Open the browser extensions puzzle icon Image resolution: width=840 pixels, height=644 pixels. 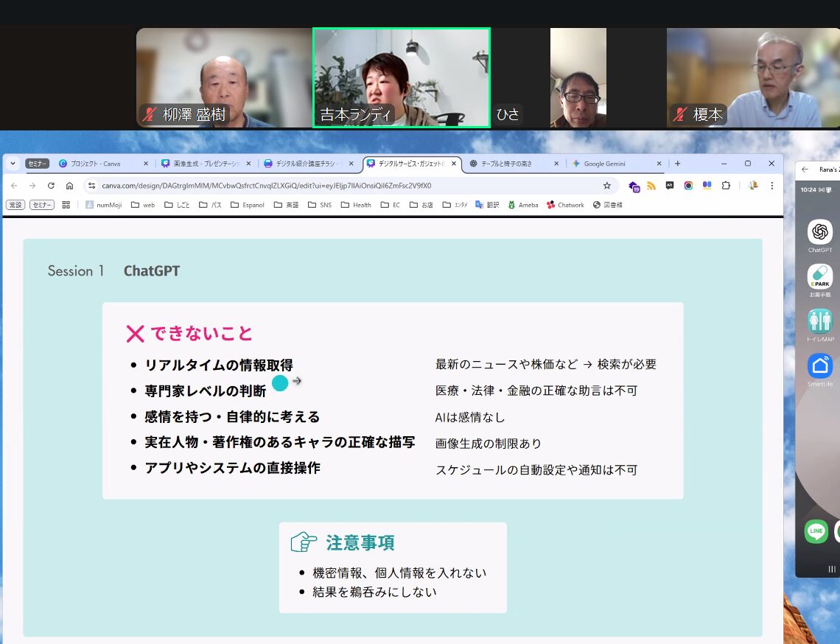726,186
